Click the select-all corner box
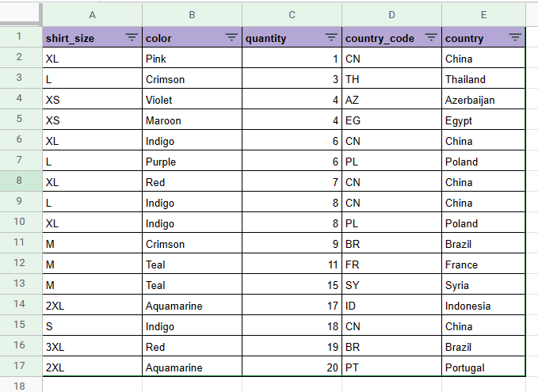 tap(20, 13)
